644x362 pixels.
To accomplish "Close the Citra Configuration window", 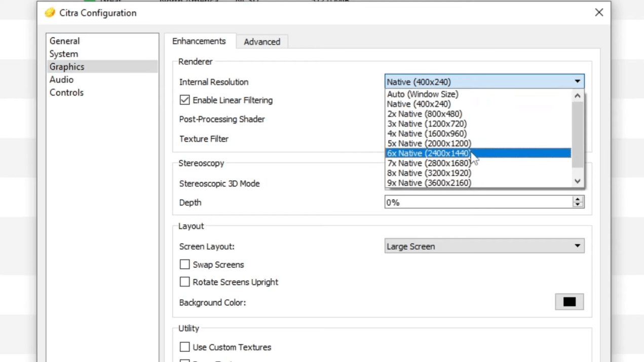I will [x=599, y=13].
